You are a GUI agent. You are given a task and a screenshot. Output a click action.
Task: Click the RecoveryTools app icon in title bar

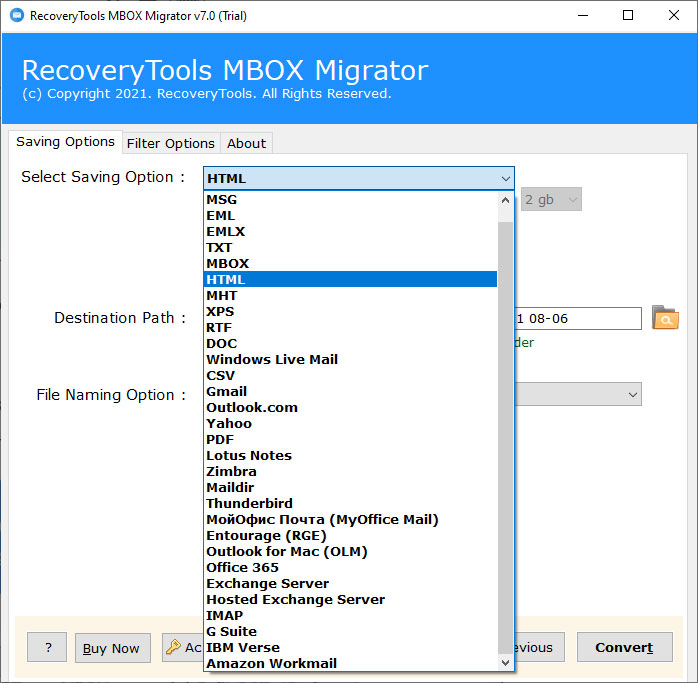click(17, 16)
